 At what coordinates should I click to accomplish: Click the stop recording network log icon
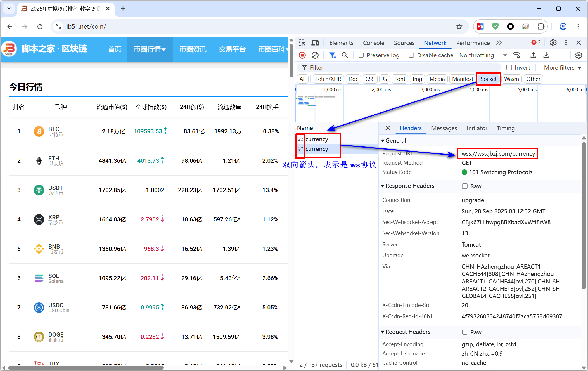302,55
